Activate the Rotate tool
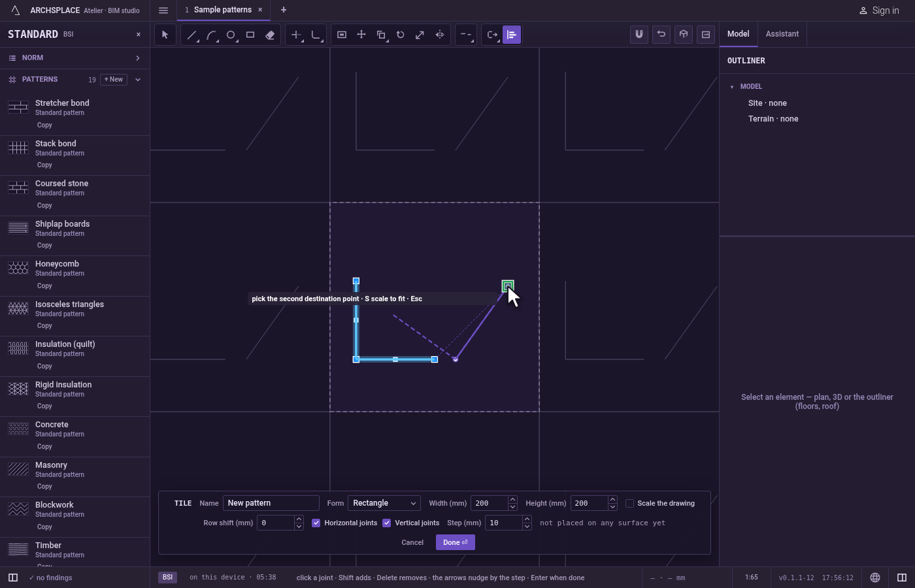This screenshot has width=915, height=588. tap(401, 35)
